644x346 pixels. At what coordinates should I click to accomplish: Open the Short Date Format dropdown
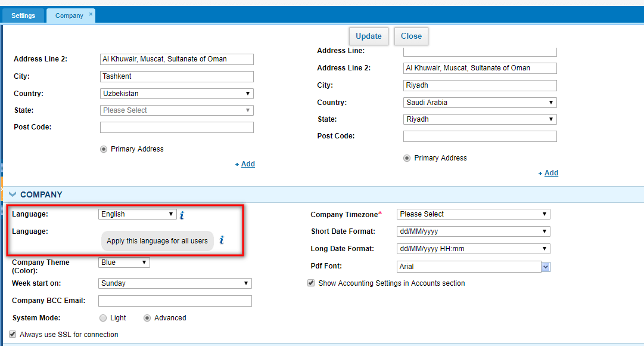pyautogui.click(x=473, y=231)
